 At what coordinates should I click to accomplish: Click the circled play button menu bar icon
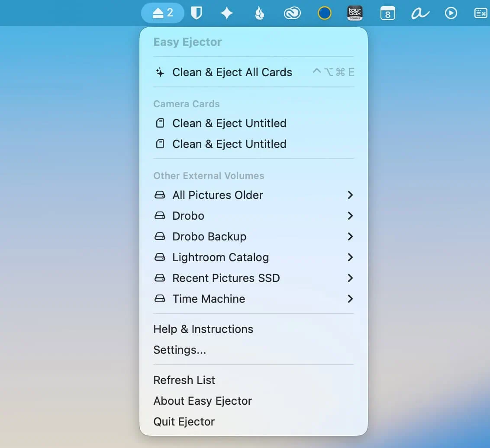[x=451, y=13]
